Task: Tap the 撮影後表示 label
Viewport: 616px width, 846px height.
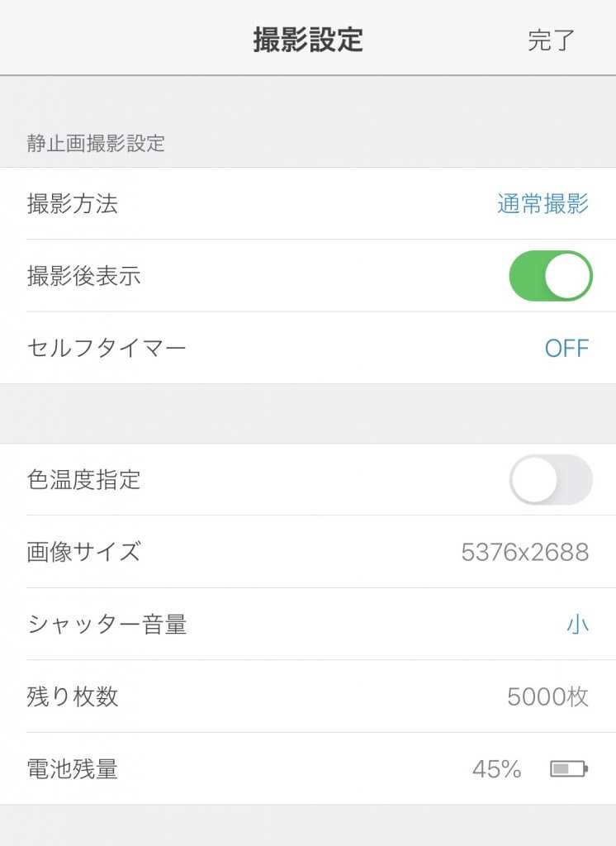Action: [83, 276]
